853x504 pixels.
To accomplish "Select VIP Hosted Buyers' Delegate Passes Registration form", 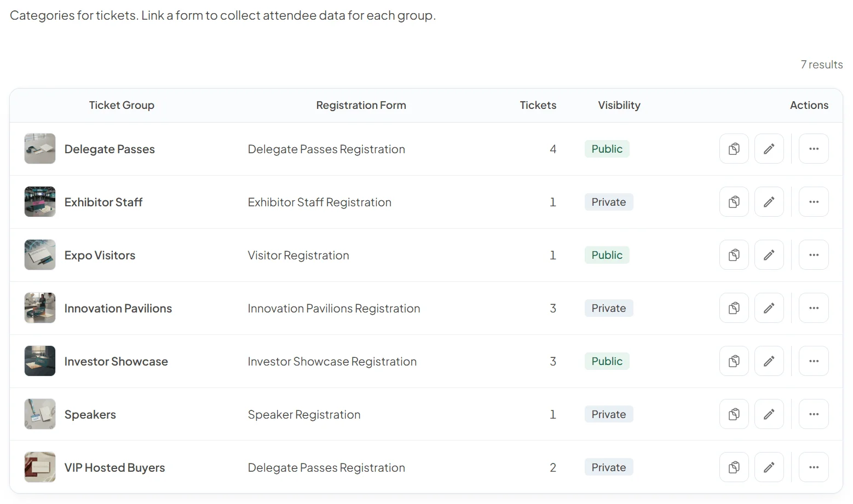I will pyautogui.click(x=326, y=468).
